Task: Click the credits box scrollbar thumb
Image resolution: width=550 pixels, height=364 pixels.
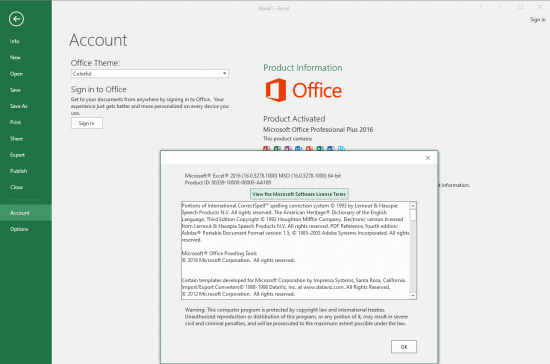Action: (x=413, y=215)
